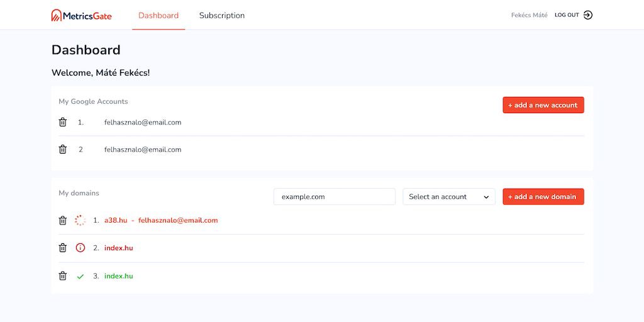644x322 pixels.
Task: Click the Fekécs Máté user name
Action: (529, 15)
